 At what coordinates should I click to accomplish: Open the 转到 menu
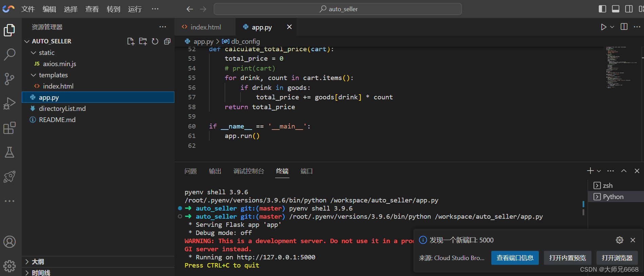(113, 9)
